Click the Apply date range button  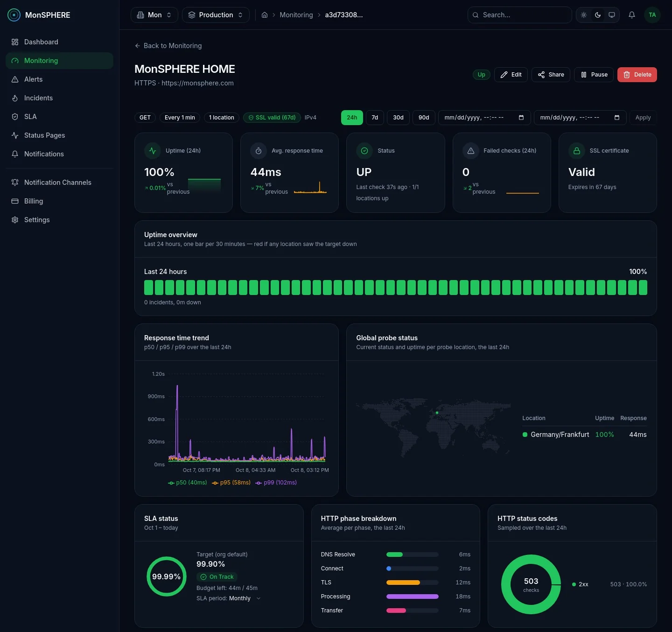point(643,118)
